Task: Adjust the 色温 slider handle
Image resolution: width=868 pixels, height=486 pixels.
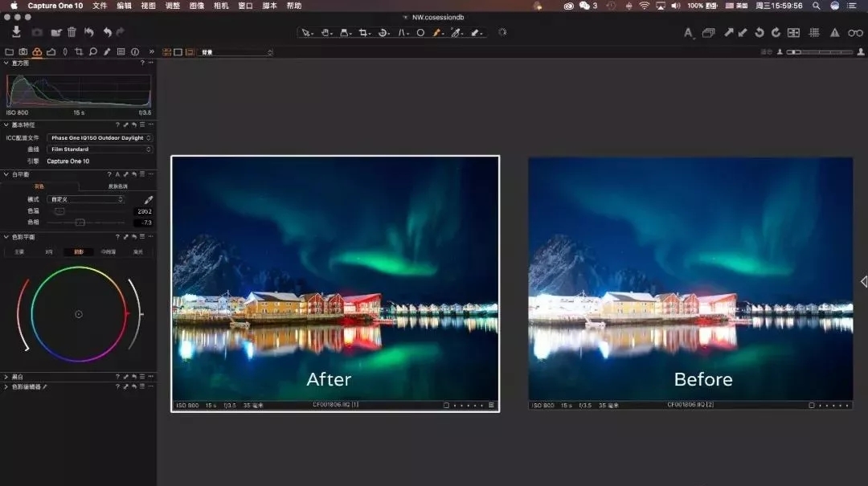Action: tap(59, 211)
